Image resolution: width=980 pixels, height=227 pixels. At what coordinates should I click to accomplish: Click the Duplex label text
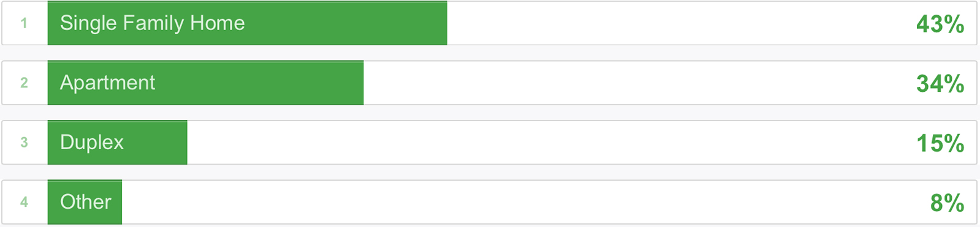[x=92, y=143]
